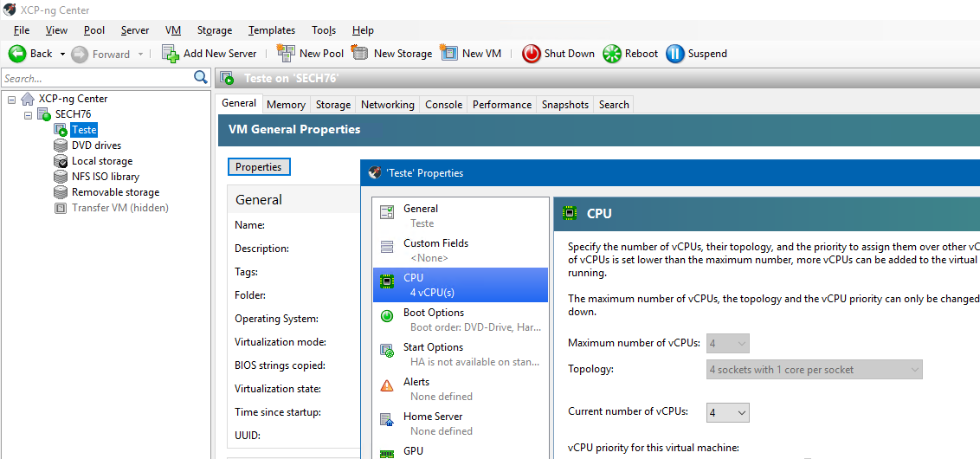Viewport: 980px width, 459px height.
Task: Select Custom Fields in Properties dialog
Action: click(x=460, y=250)
